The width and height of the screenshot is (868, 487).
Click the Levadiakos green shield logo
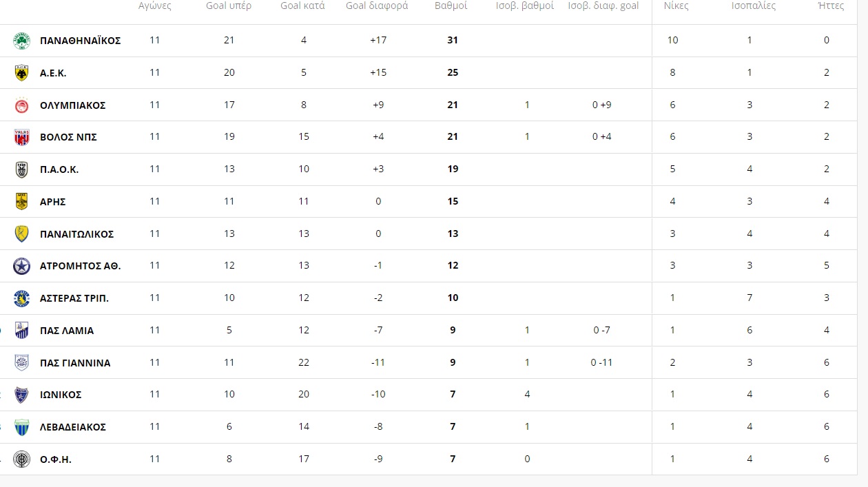pos(22,427)
